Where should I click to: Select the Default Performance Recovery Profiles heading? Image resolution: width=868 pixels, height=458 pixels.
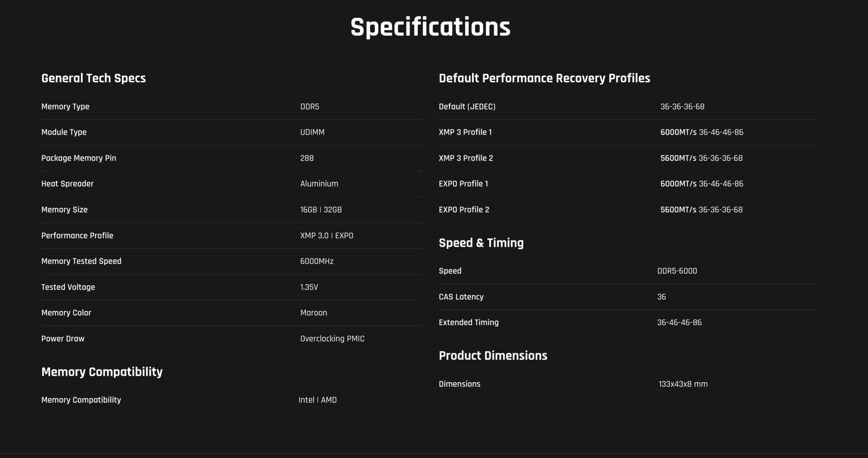point(544,78)
